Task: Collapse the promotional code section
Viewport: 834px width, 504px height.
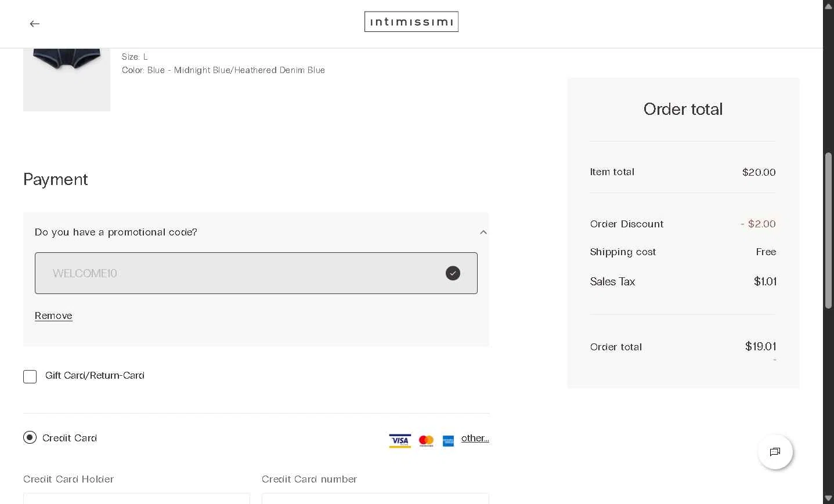Action: 483,232
